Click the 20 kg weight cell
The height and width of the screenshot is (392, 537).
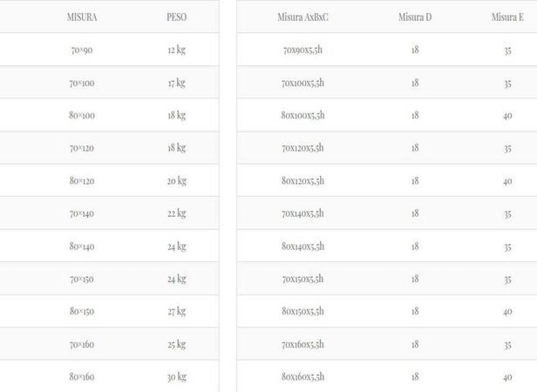pos(177,181)
